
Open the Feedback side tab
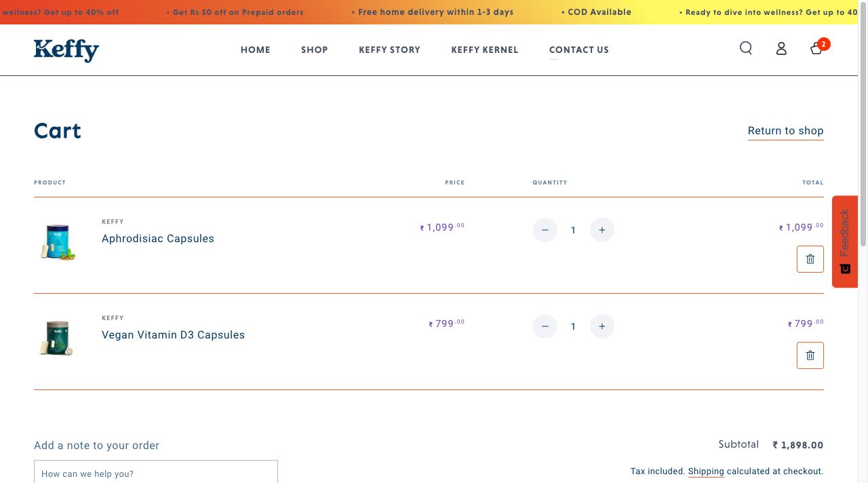point(845,241)
